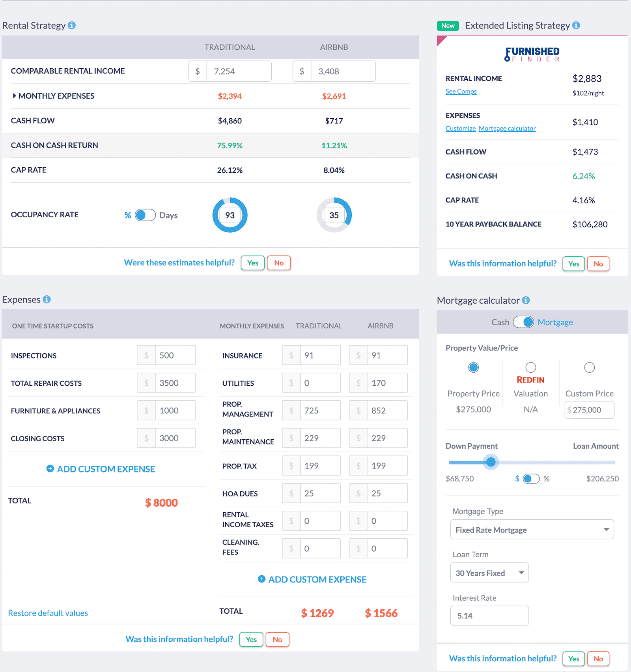Viewport: 631px width, 672px height.
Task: Open the Mortgage Type dropdown
Action: tap(532, 530)
